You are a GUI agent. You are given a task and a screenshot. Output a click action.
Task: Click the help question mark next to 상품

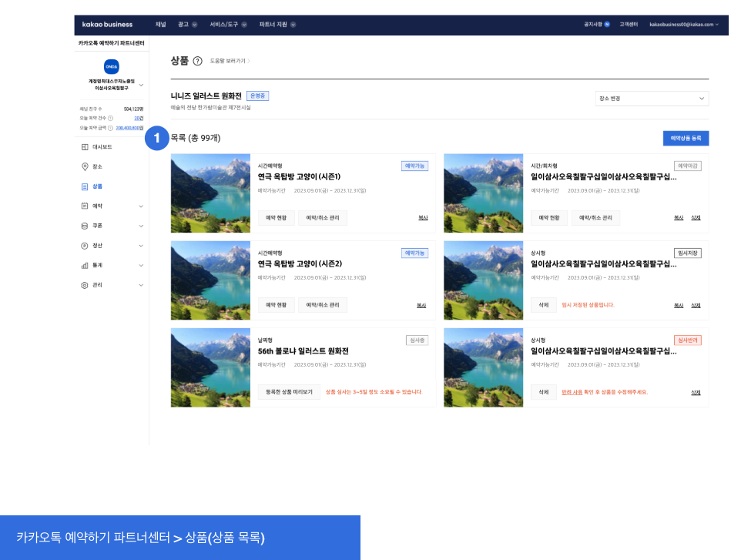click(x=198, y=61)
